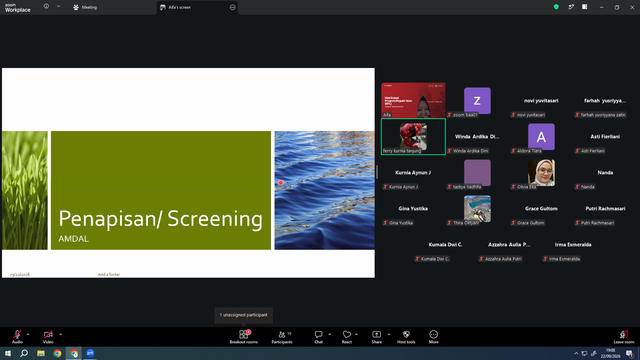Image resolution: width=640 pixels, height=360 pixels.
Task: Click the AMDAL subtitle on the slide
Action: tap(73, 239)
